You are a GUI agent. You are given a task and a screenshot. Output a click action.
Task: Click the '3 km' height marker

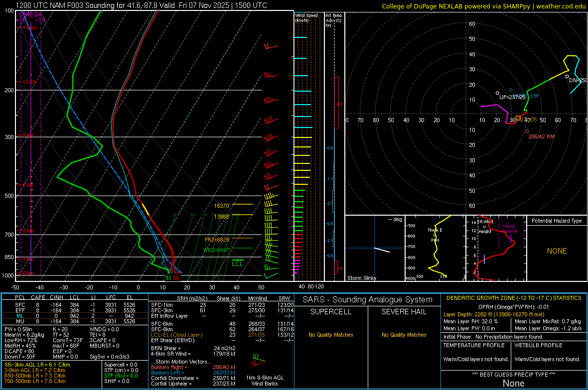[28, 231]
